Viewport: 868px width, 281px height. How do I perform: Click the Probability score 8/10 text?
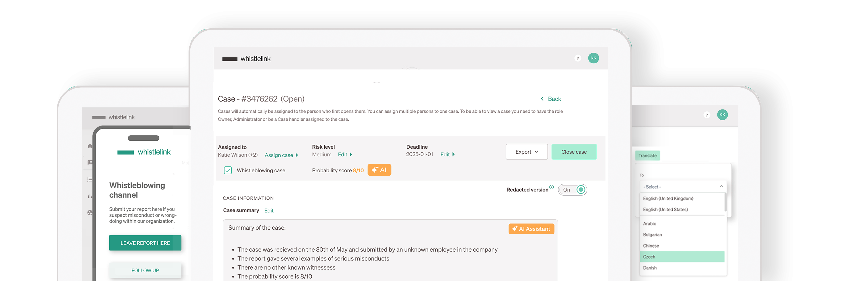coord(338,170)
